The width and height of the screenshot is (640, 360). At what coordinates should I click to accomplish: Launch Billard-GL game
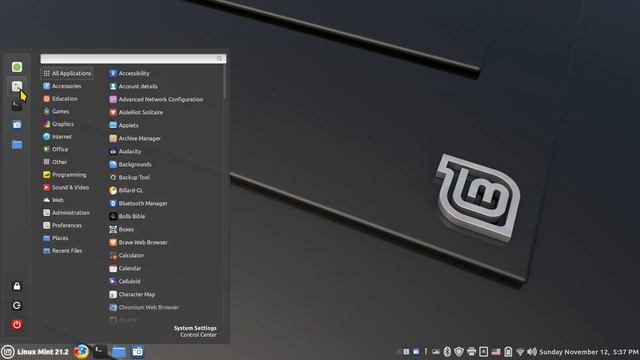click(127, 190)
